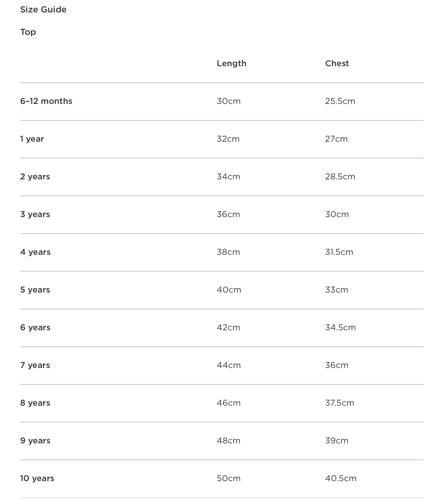Click the 10 years row label
This screenshot has height=504, width=431.
click(37, 478)
